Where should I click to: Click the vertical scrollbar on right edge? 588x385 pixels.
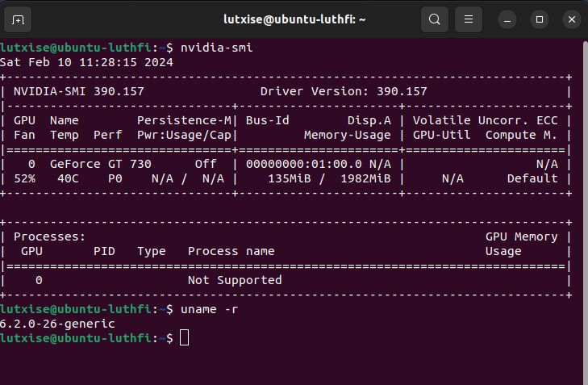[x=585, y=213]
